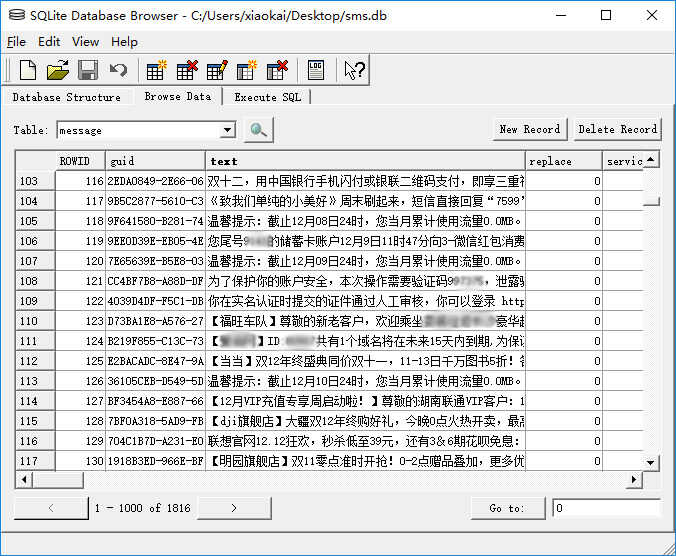This screenshot has width=676, height=556.
Task: Switch to the Database Structure tab
Action: (66, 97)
